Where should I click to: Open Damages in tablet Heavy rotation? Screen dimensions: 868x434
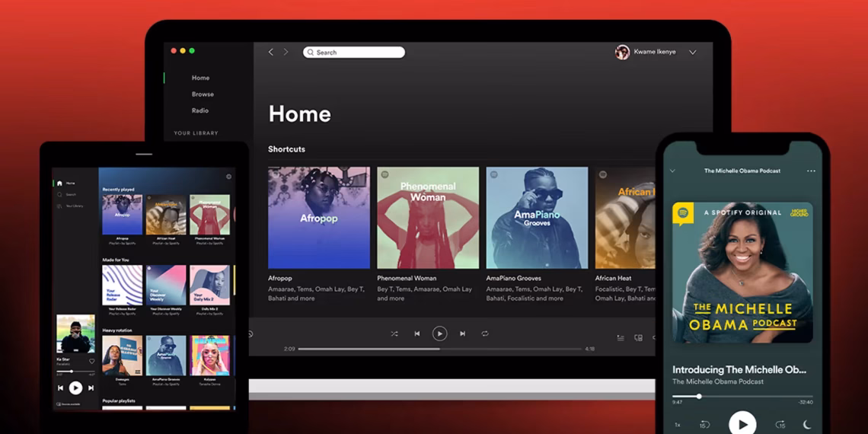coord(123,356)
